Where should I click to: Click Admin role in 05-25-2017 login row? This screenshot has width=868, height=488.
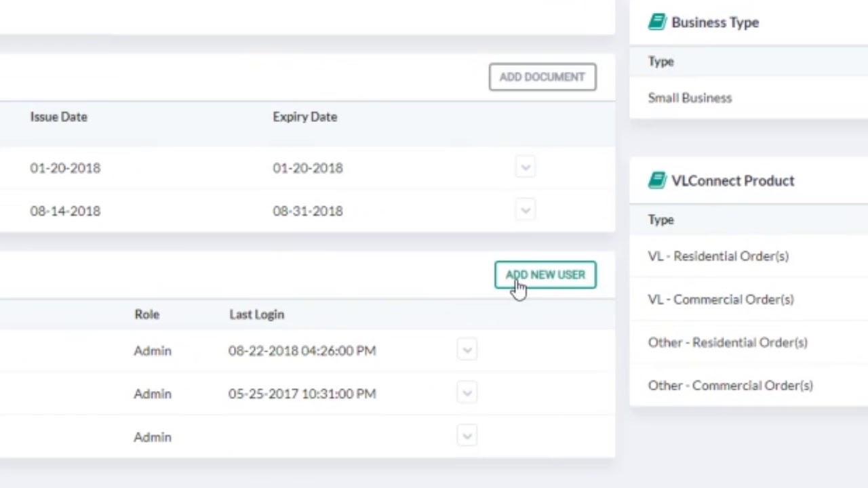pos(153,394)
